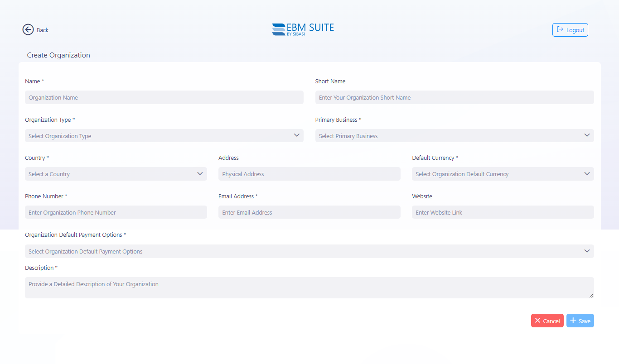The width and height of the screenshot is (619, 364).
Task: Click the Logout button
Action: 570,29
